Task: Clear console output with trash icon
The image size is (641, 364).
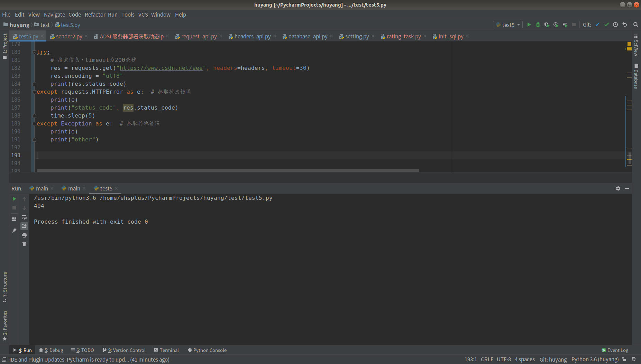Action: (x=24, y=244)
